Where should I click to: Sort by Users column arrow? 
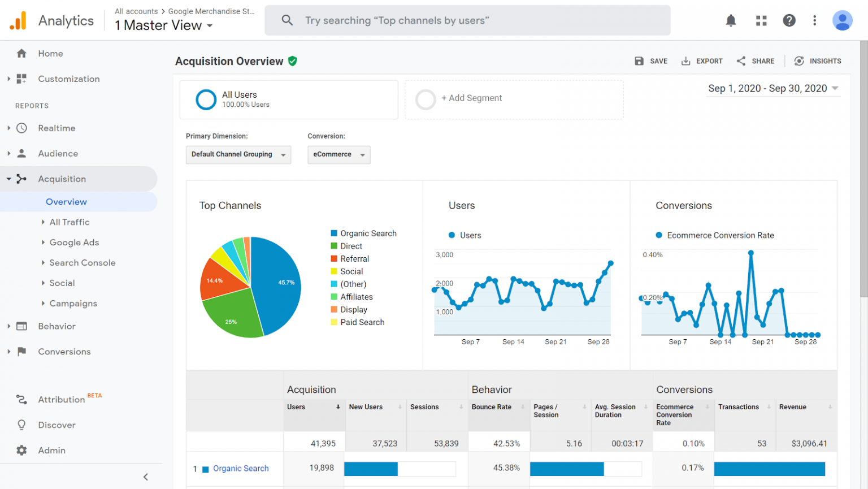click(x=338, y=407)
